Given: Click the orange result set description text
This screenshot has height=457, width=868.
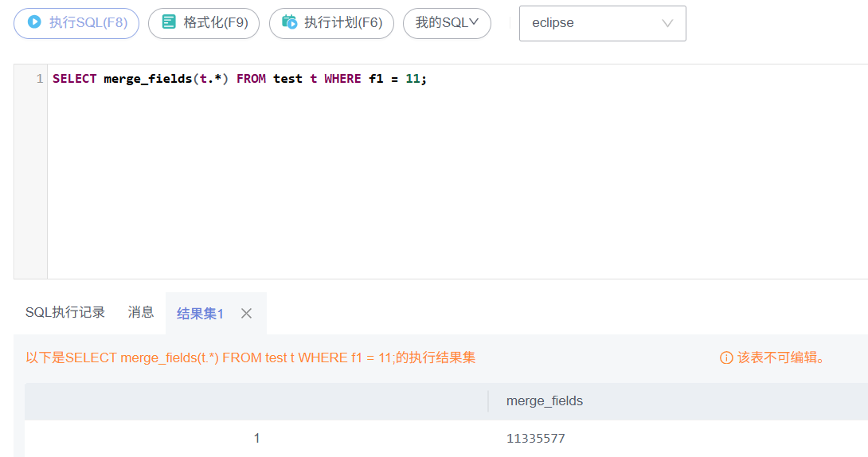Looking at the screenshot, I should tap(251, 358).
